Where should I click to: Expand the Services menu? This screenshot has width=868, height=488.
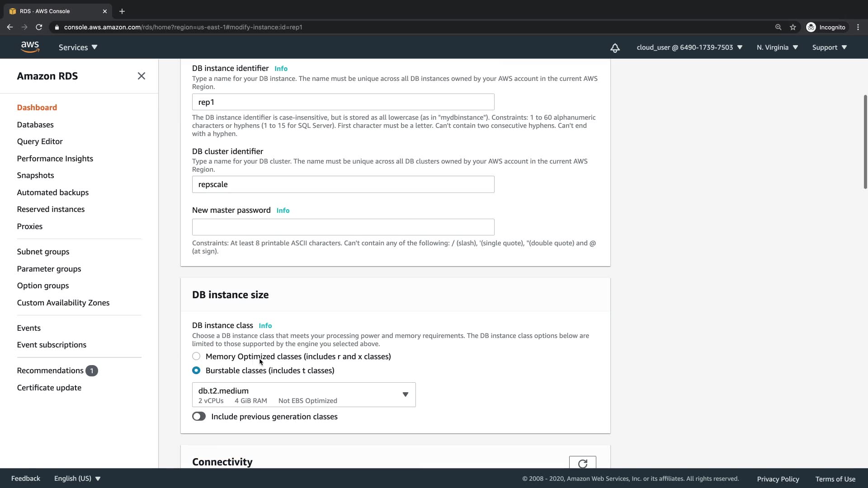pyautogui.click(x=78, y=47)
